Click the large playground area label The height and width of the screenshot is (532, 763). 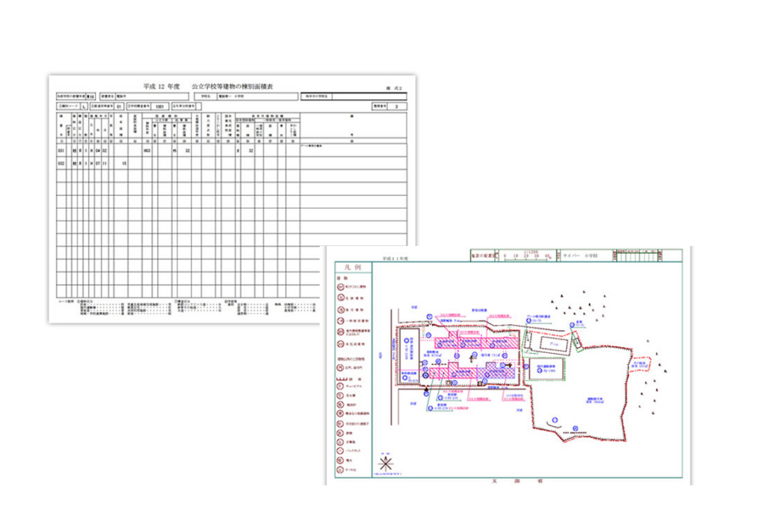pyautogui.click(x=595, y=400)
